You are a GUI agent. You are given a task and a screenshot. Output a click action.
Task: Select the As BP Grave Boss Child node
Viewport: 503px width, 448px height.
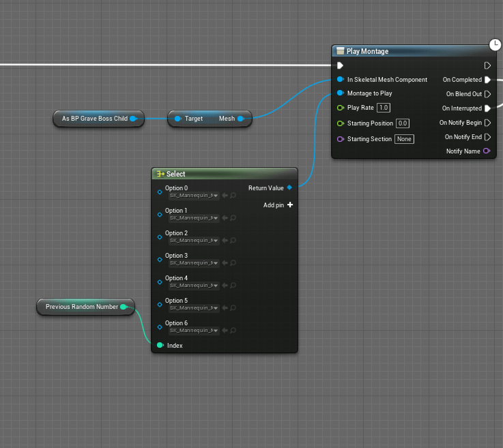point(94,119)
